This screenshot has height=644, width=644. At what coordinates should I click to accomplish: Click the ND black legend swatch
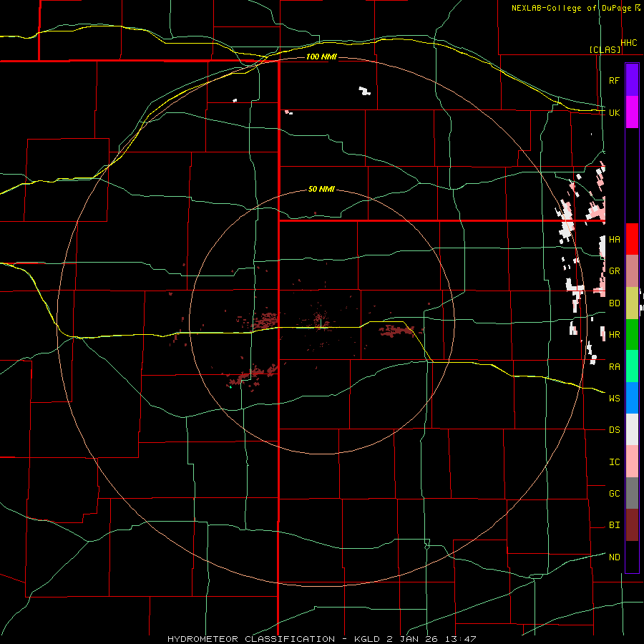coord(632,557)
